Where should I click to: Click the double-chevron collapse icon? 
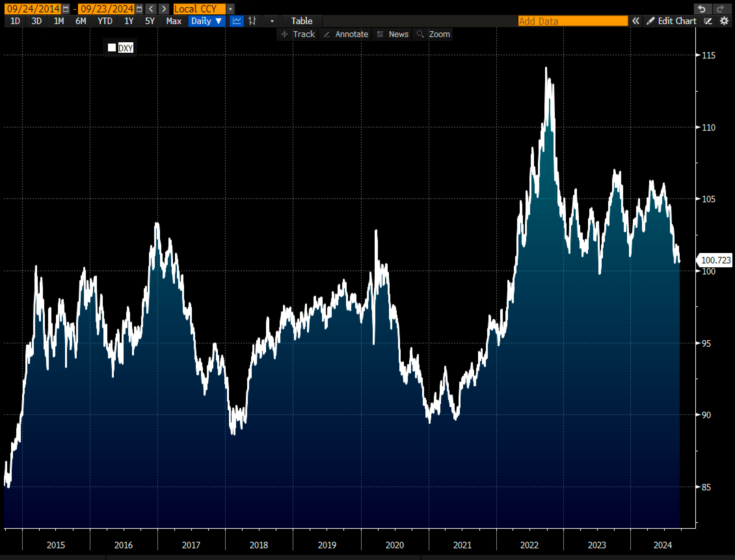tap(635, 21)
